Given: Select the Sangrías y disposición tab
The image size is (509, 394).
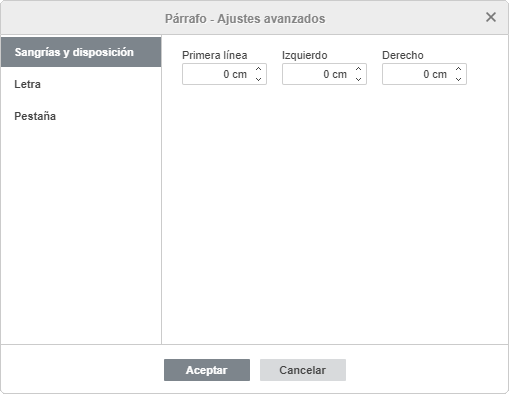Looking at the screenshot, I should pos(81,52).
